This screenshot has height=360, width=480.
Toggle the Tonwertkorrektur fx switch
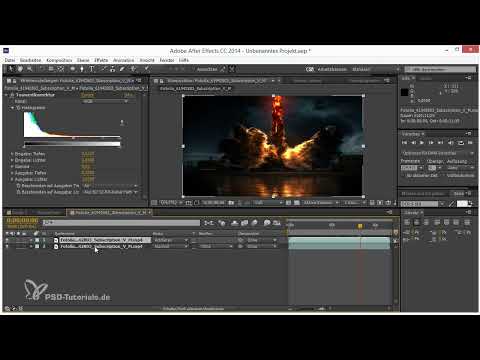(12, 95)
